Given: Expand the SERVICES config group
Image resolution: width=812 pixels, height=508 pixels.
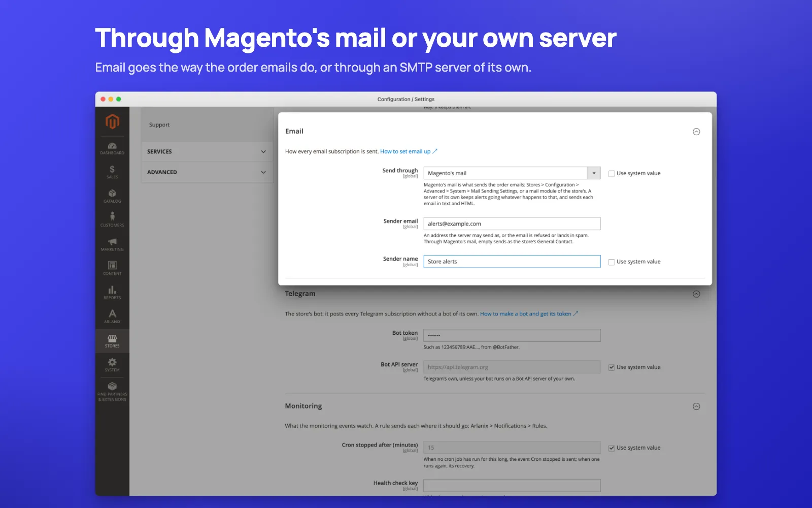Looking at the screenshot, I should click(x=207, y=151).
